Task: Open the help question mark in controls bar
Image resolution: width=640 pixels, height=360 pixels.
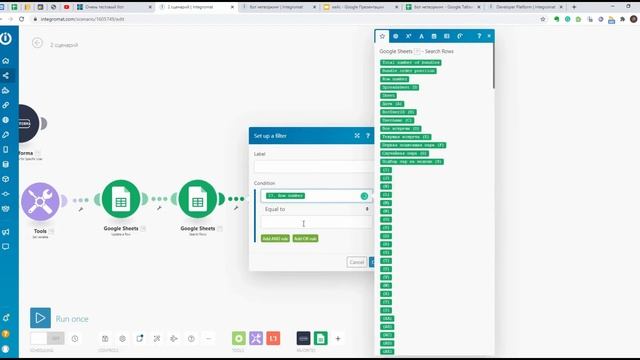Action: coord(191,338)
